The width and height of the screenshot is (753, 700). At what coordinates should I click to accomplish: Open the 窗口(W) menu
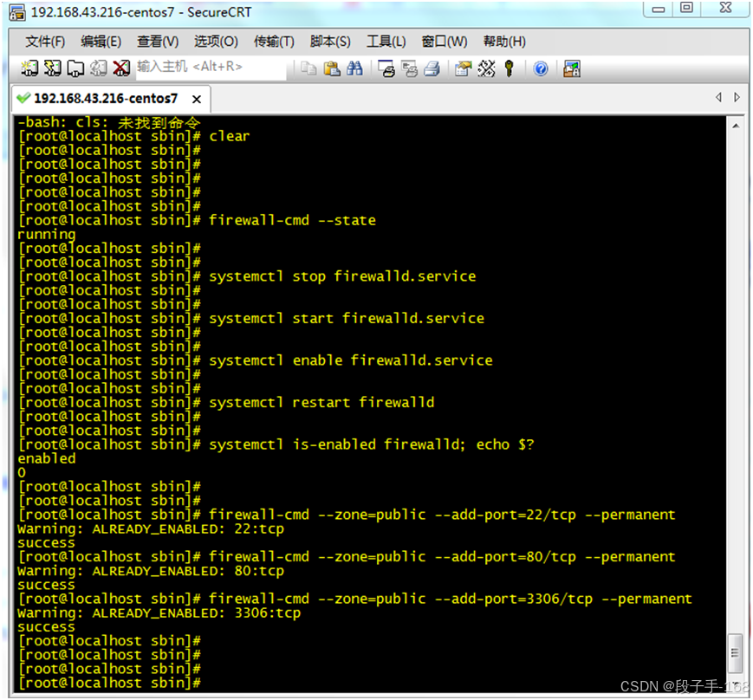[445, 42]
